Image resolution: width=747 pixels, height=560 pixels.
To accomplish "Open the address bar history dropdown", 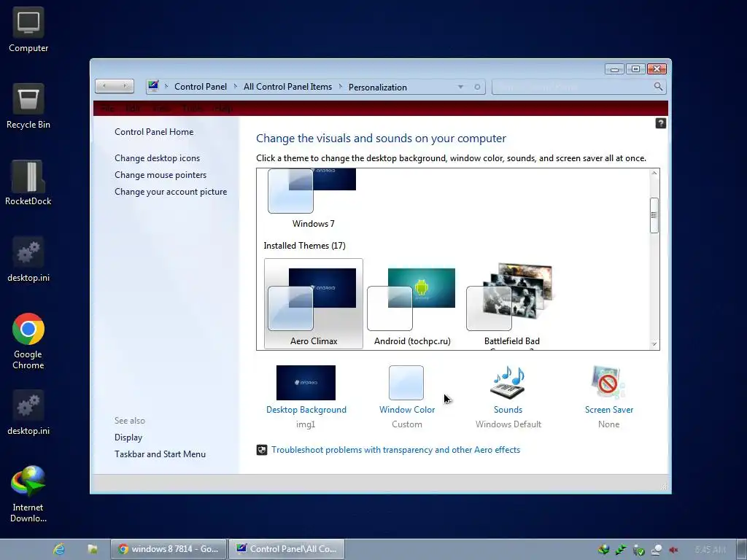I will (x=460, y=87).
